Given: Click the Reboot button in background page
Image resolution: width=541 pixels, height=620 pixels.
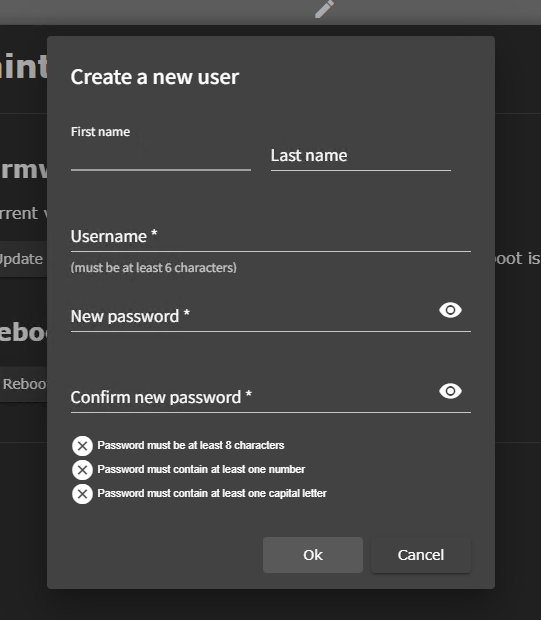Looking at the screenshot, I should [x=23, y=384].
